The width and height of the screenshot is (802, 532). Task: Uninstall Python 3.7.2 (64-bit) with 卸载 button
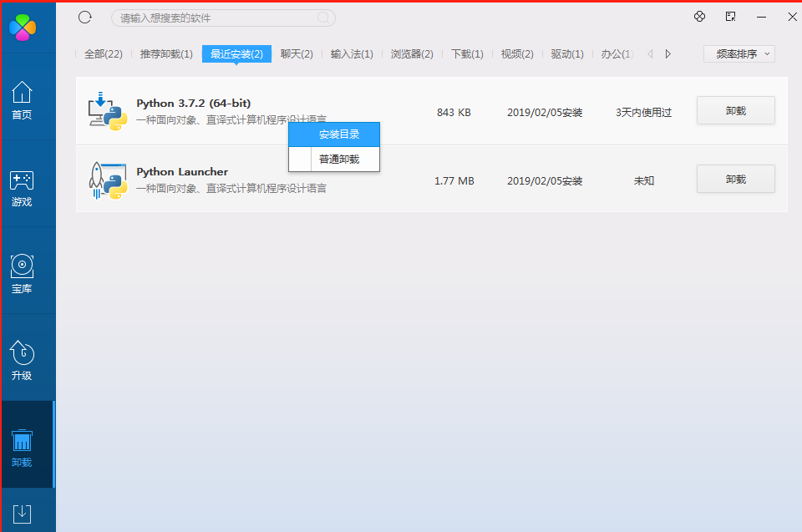tap(735, 110)
